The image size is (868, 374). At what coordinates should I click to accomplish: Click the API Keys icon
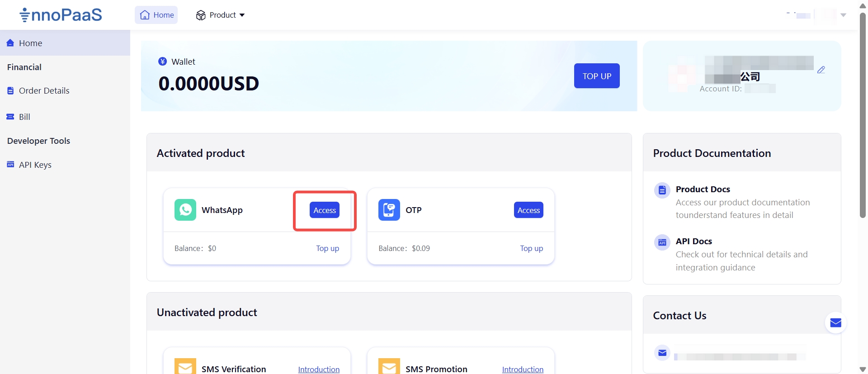tap(10, 165)
